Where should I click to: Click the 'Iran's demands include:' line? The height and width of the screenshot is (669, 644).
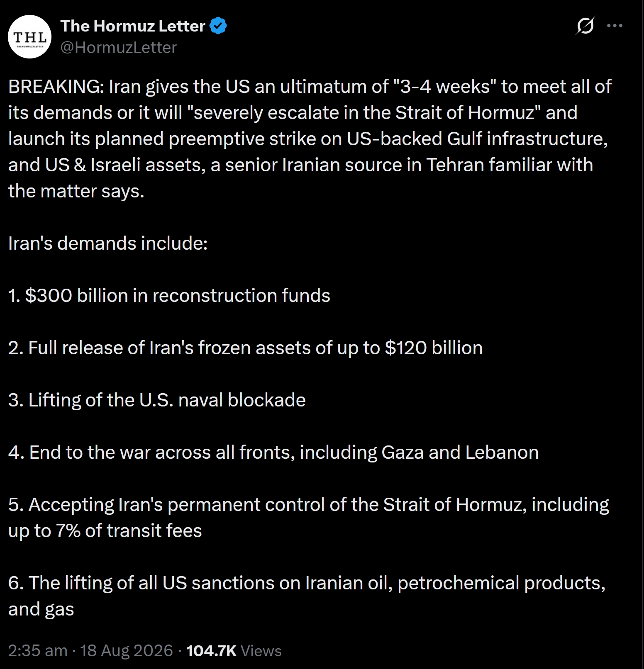point(108,243)
